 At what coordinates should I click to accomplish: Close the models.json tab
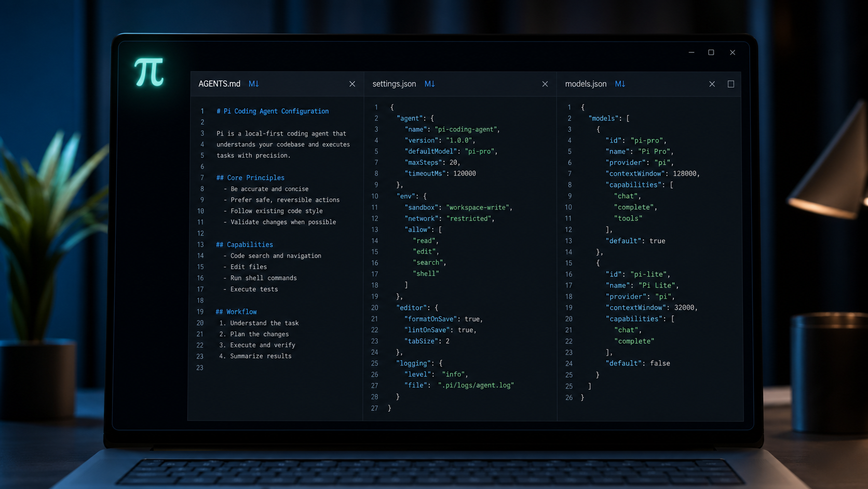coord(712,84)
